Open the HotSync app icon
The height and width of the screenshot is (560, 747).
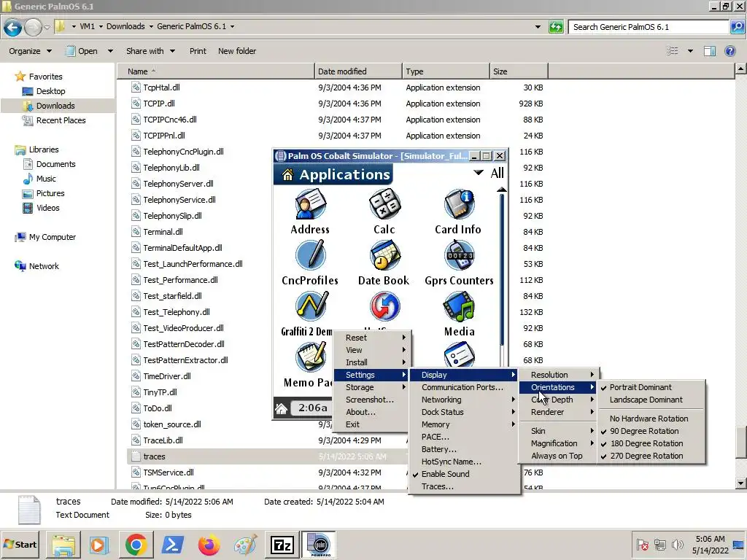[384, 306]
